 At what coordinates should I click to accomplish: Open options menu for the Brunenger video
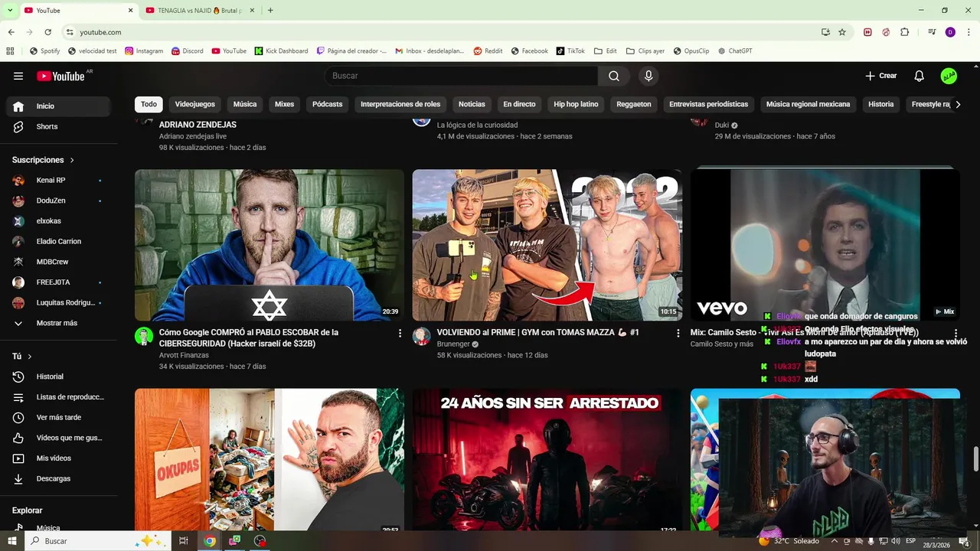coord(678,333)
